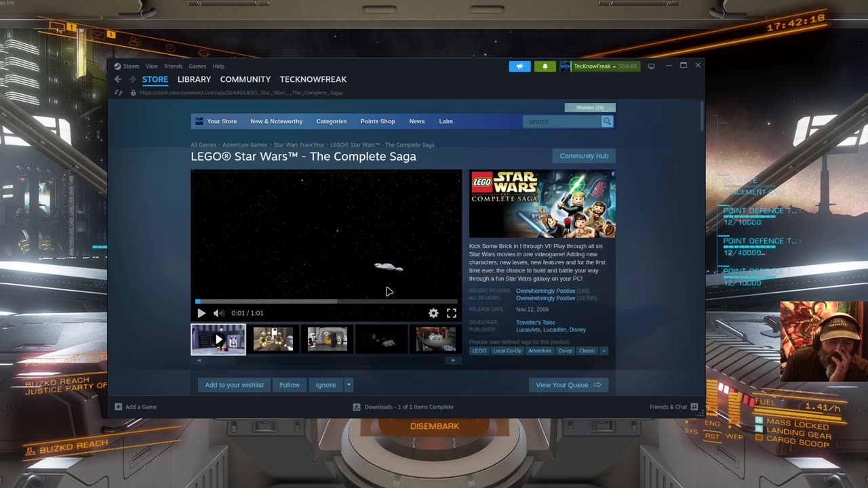This screenshot has height=488, width=868.
Task: Click the All Games breadcrumb
Action: [203, 145]
